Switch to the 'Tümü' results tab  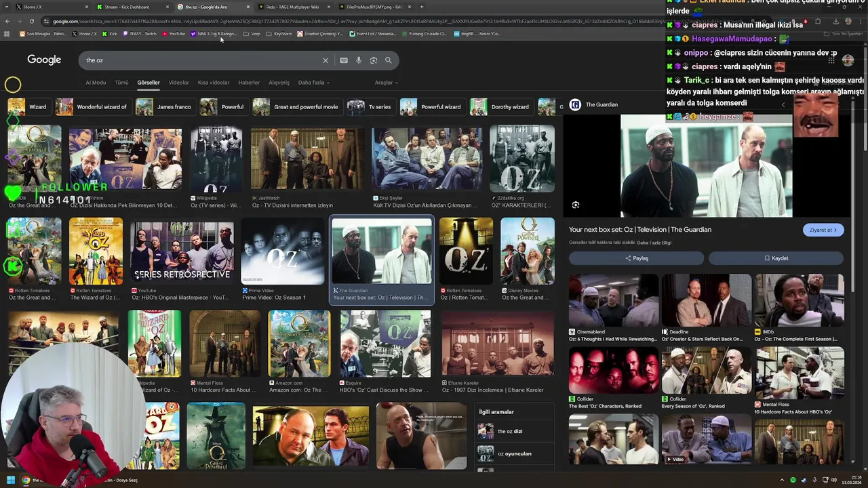pos(121,83)
